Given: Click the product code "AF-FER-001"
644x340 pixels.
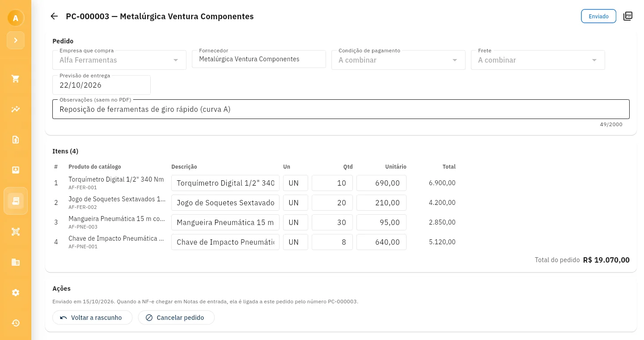Looking at the screenshot, I should (x=83, y=187).
